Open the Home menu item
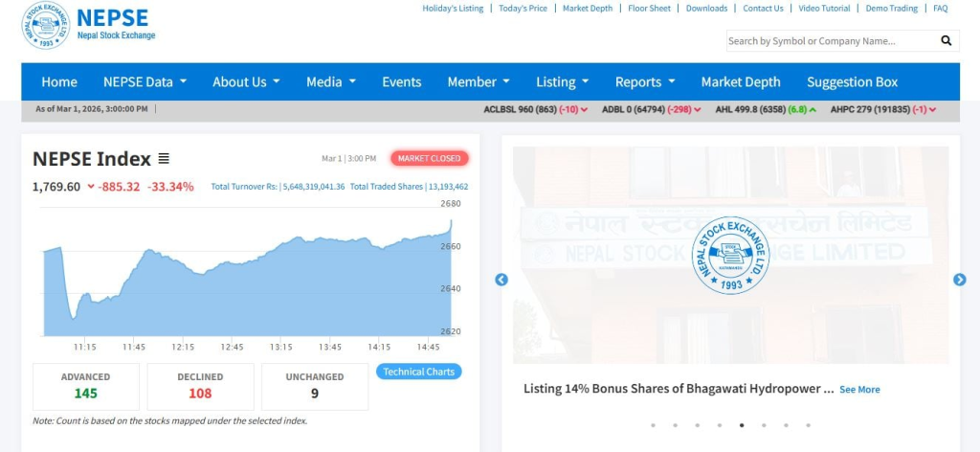This screenshot has height=452, width=980. click(59, 82)
